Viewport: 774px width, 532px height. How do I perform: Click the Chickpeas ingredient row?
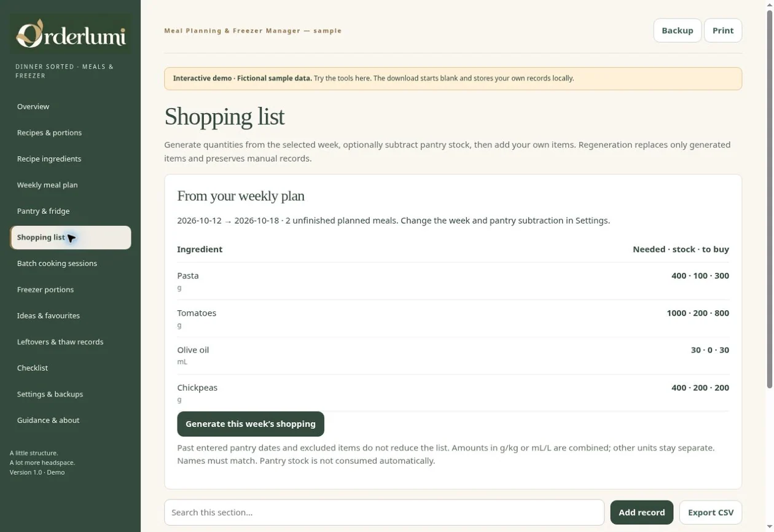453,393
